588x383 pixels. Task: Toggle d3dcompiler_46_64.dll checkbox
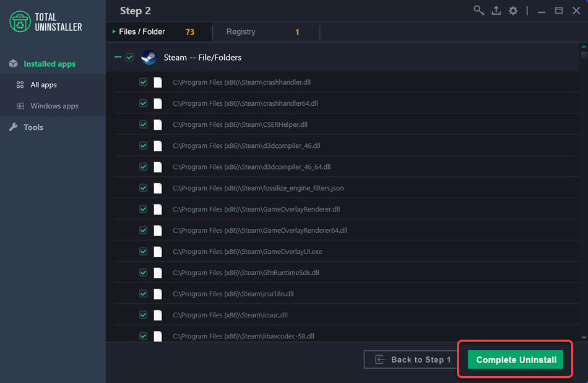[143, 167]
